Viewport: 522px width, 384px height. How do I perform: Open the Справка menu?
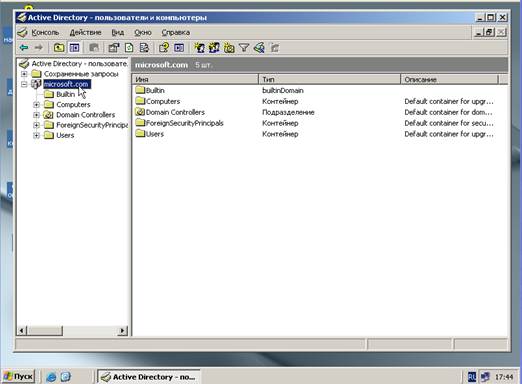pos(176,33)
